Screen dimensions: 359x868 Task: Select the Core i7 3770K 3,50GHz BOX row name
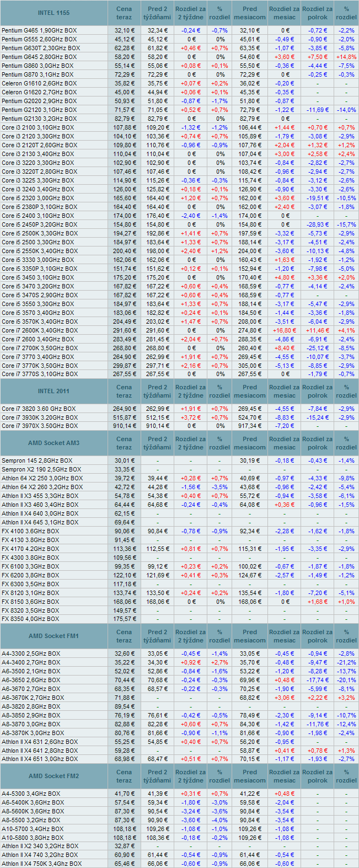(x=40, y=366)
